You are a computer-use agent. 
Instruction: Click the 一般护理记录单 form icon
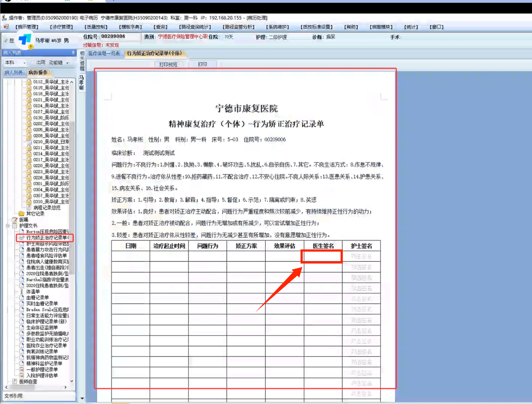pyautogui.click(x=22, y=369)
